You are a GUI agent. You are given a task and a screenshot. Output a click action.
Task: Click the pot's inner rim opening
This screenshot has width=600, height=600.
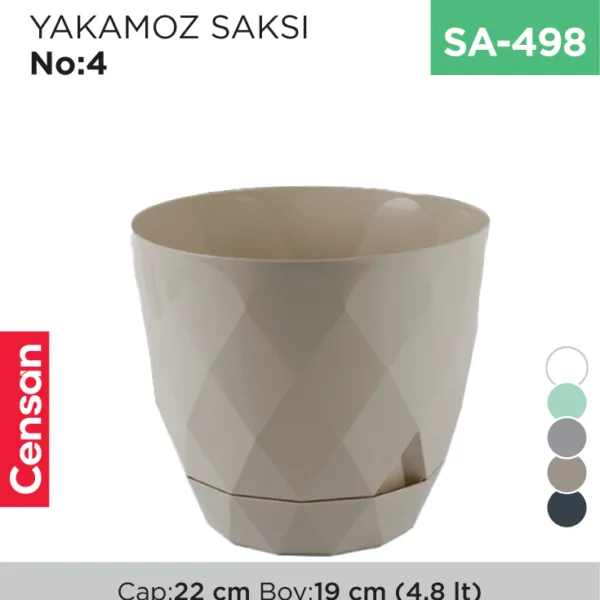pyautogui.click(x=310, y=224)
